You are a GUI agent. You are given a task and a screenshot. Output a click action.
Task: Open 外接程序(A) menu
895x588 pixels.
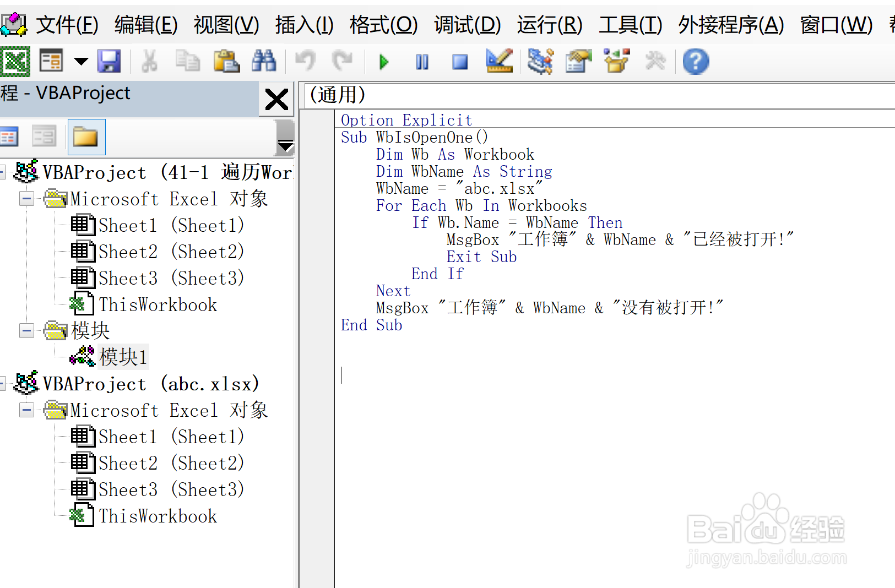tap(731, 25)
